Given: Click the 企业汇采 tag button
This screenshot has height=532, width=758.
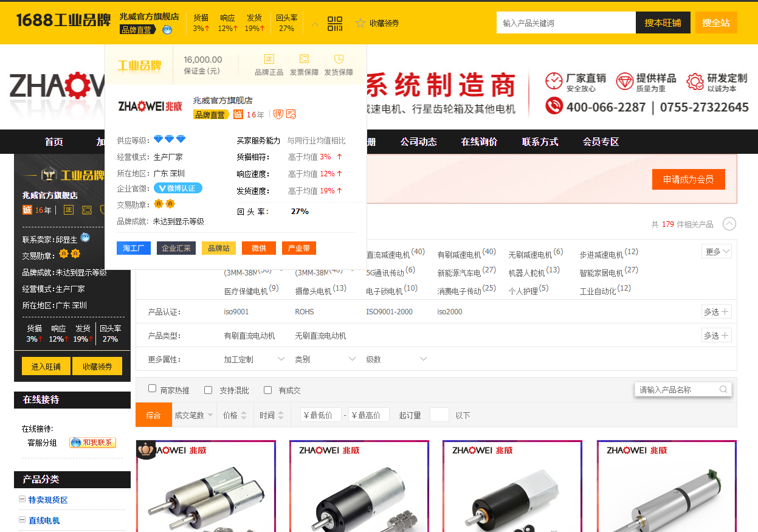Looking at the screenshot, I should [176, 248].
